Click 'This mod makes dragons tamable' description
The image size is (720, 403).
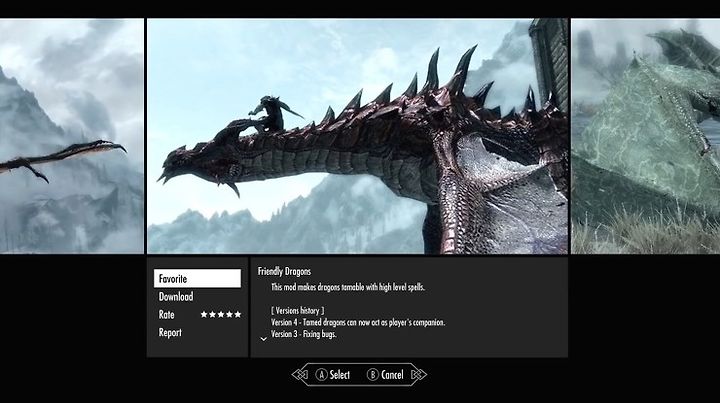tap(348, 287)
